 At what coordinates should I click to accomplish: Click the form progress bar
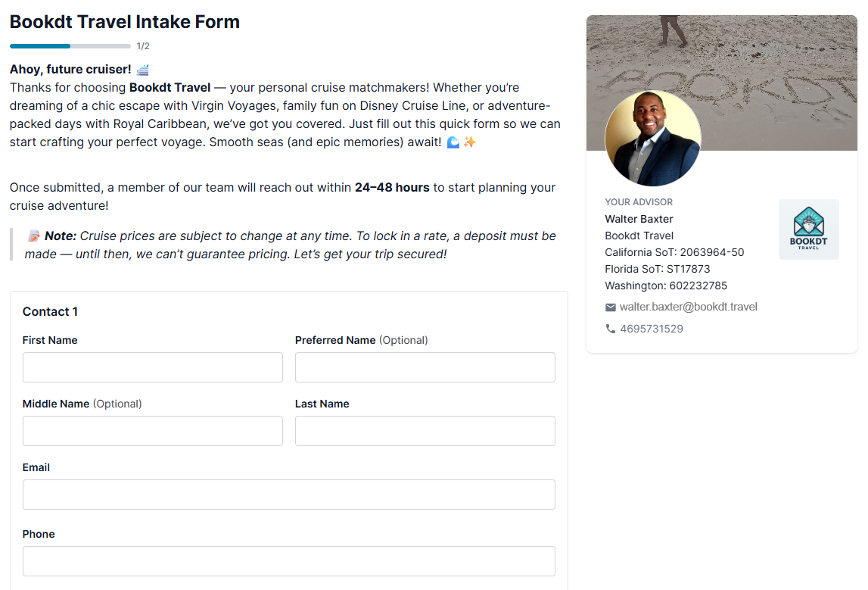(70, 46)
